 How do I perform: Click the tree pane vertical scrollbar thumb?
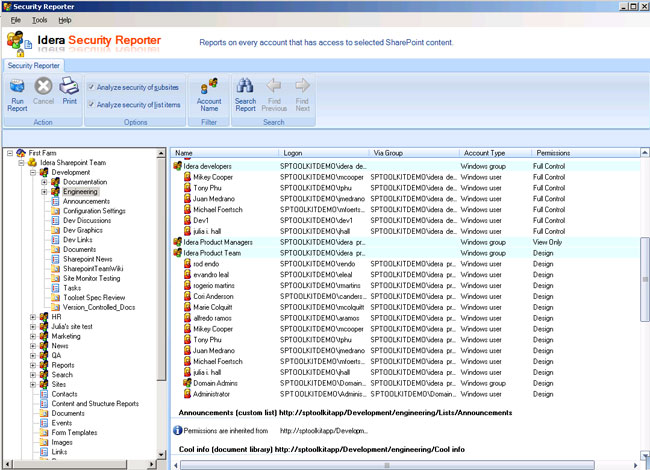[x=161, y=269]
